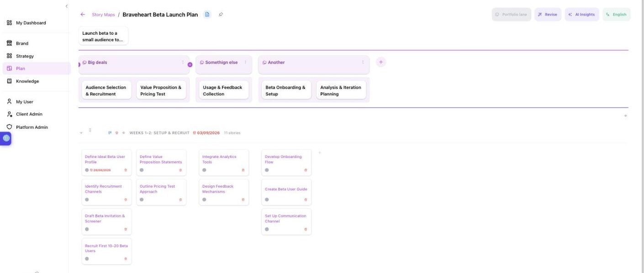Open the English language selector
Viewport: 644px width, 273px height.
click(616, 15)
